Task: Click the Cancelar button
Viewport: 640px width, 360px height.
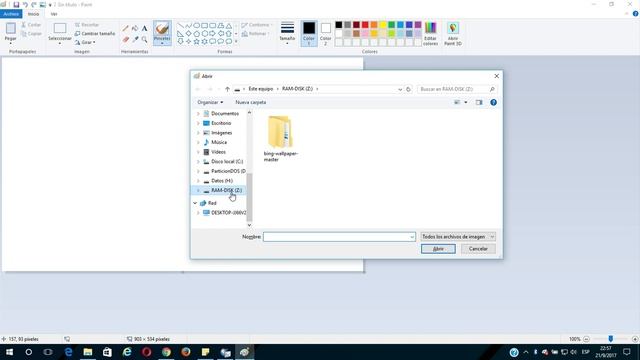Action: point(478,249)
